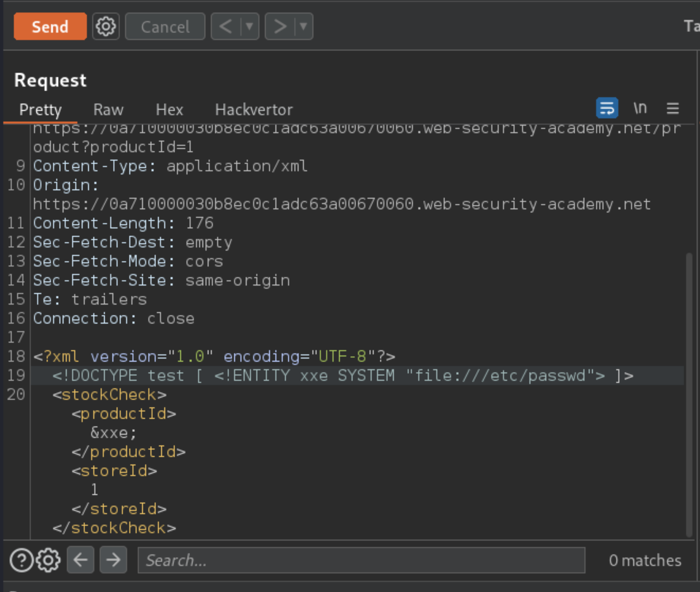Viewport: 700px width, 592px height.
Task: Click the 0 matches label
Action: 645,560
